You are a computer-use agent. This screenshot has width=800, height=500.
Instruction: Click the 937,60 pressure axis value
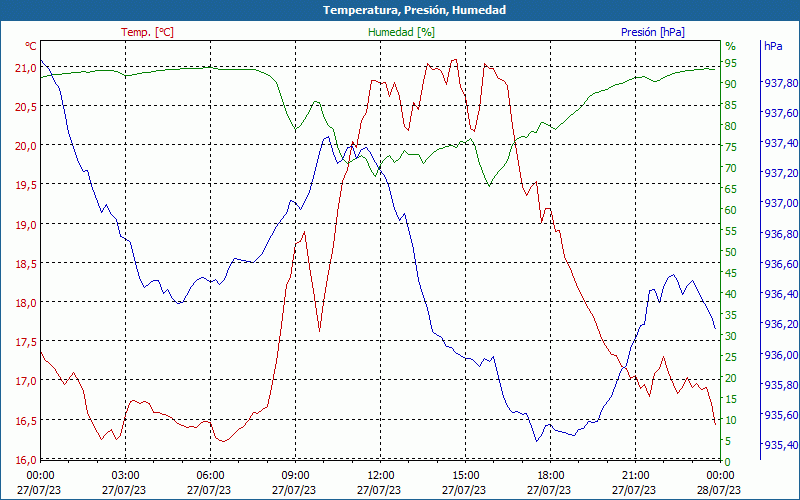click(x=780, y=113)
